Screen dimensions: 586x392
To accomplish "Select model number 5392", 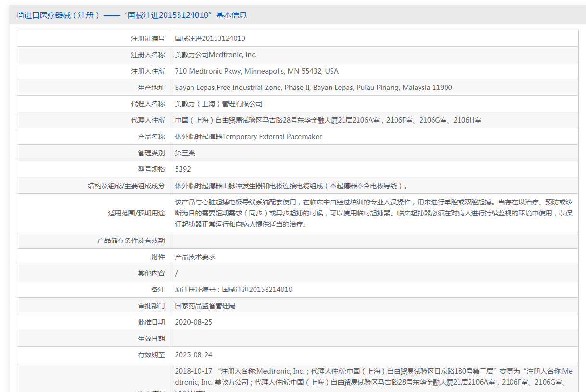I will 183,169.
